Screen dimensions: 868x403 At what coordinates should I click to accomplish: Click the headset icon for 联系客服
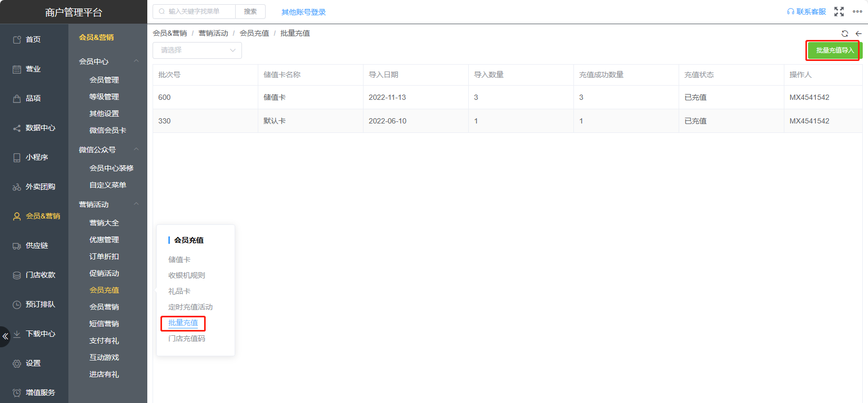point(791,12)
